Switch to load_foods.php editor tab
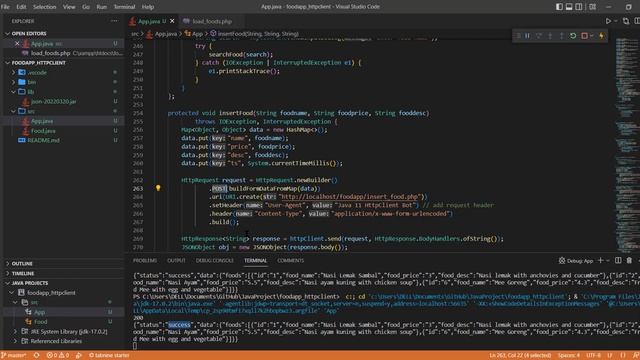This screenshot has height=360, width=640. click(211, 21)
